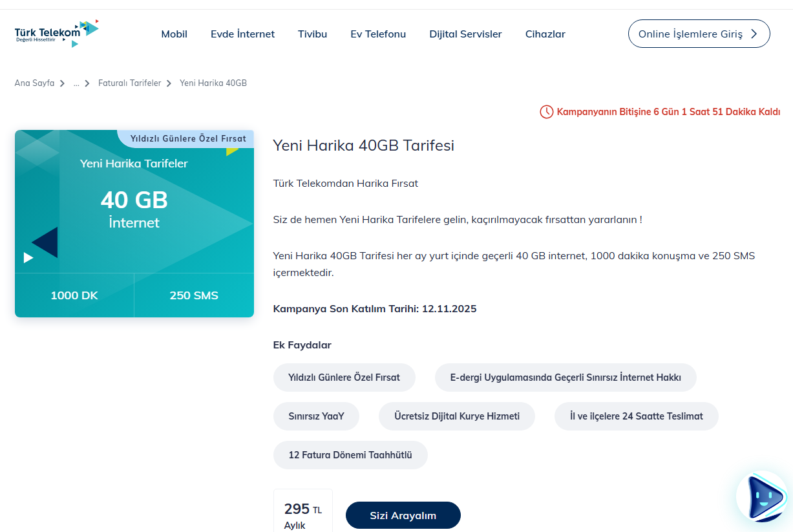The width and height of the screenshot is (793, 532).
Task: Expand the Dijital Servisler menu
Action: pyautogui.click(x=465, y=34)
